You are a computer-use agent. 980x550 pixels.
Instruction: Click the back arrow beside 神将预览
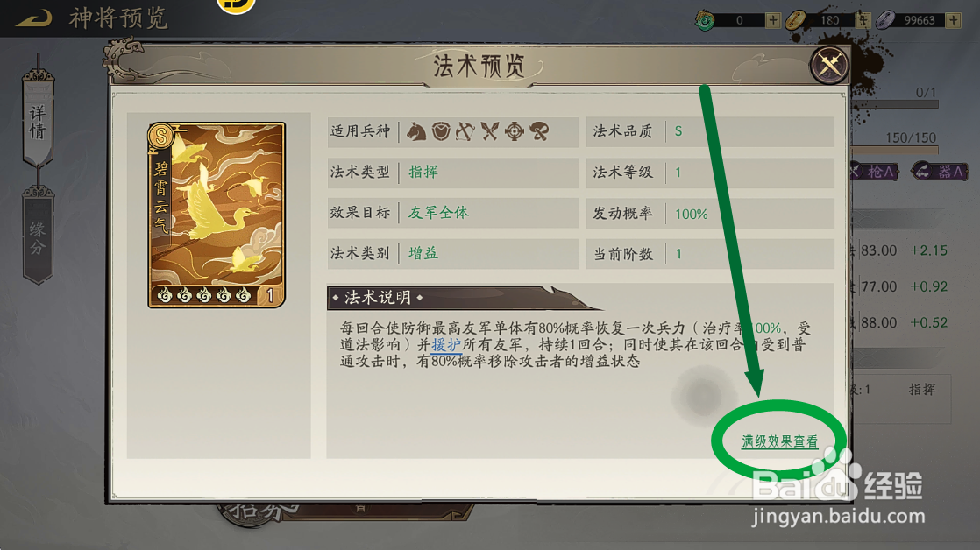point(34,18)
